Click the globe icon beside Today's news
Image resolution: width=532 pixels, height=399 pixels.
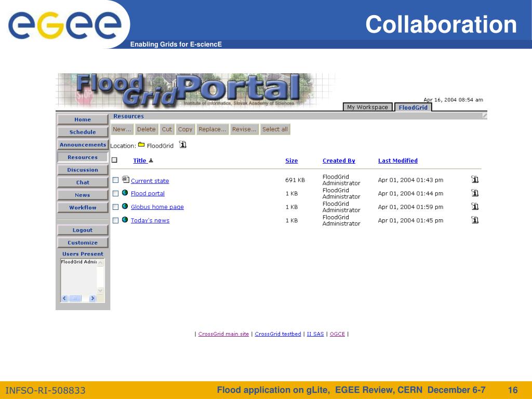point(125,220)
